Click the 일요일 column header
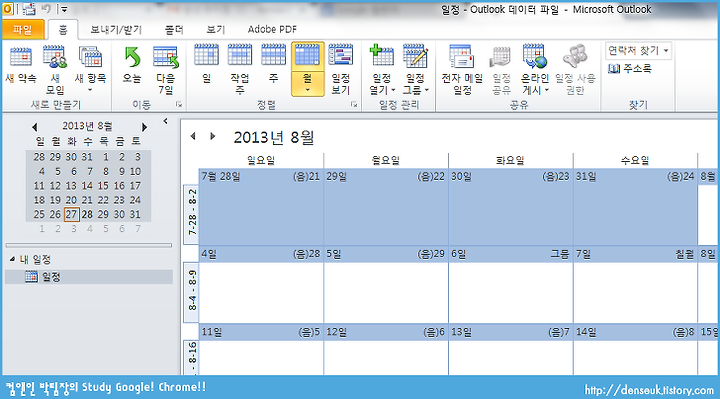Screen dimensions: 720x399 point(261,160)
